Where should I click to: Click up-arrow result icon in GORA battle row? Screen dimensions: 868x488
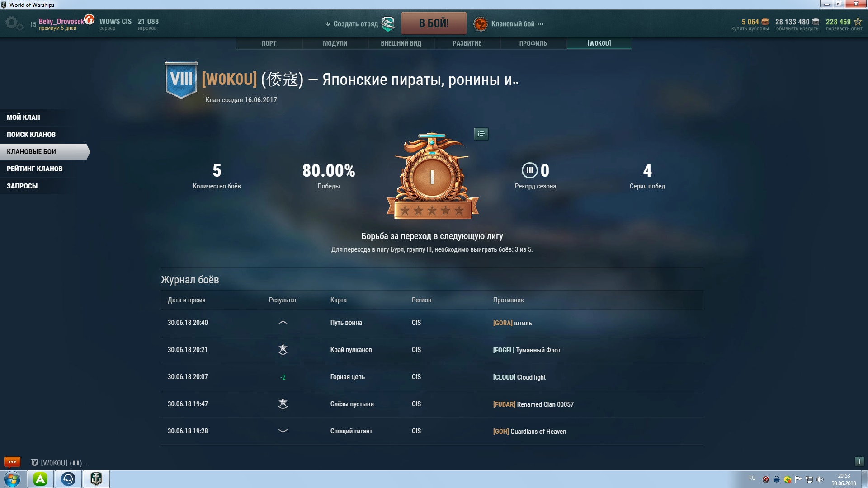[283, 323]
